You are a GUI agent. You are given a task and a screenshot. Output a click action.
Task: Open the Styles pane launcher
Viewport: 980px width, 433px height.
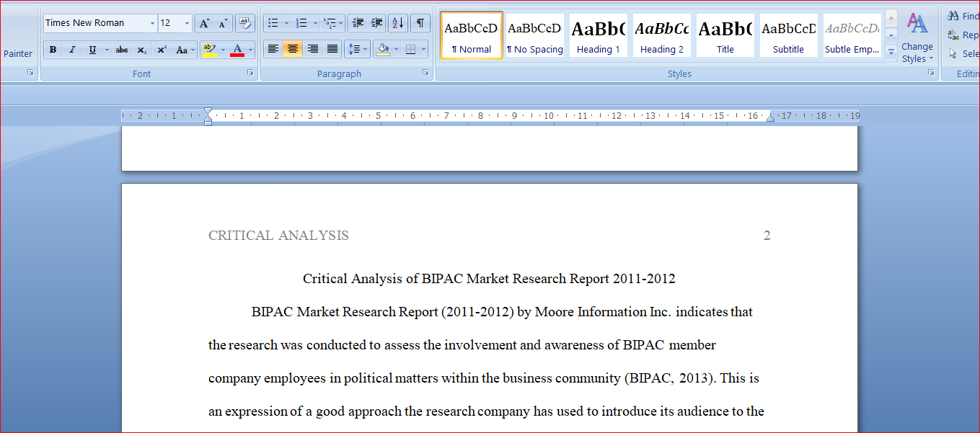click(931, 73)
